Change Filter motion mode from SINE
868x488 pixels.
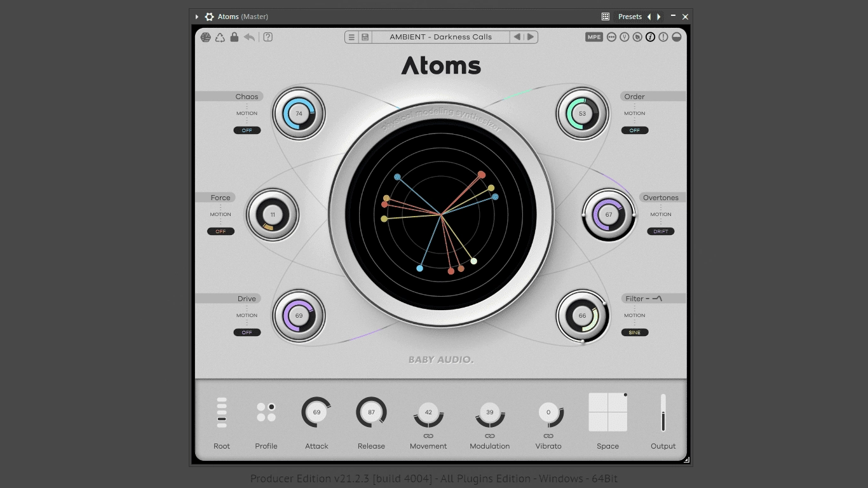[635, 332]
